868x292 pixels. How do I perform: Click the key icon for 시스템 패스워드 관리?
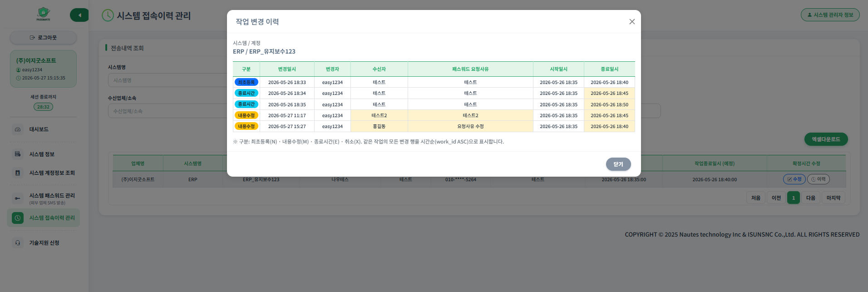[18, 198]
